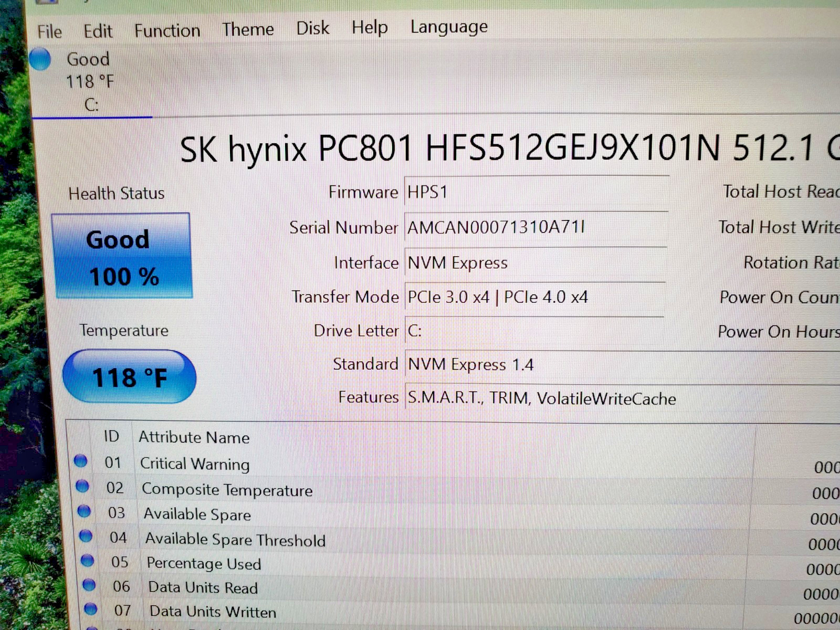This screenshot has width=840, height=630.
Task: Open the Theme menu
Action: (247, 29)
